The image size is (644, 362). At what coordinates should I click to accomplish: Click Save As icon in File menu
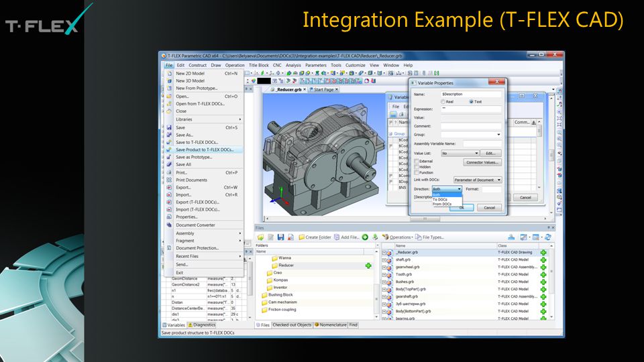pyautogui.click(x=169, y=135)
